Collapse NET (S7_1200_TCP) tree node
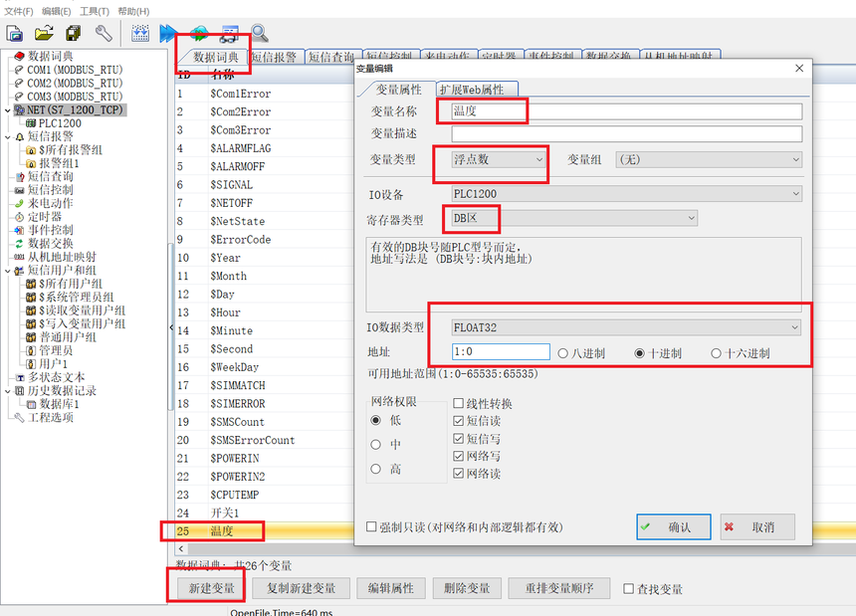 click(8, 110)
